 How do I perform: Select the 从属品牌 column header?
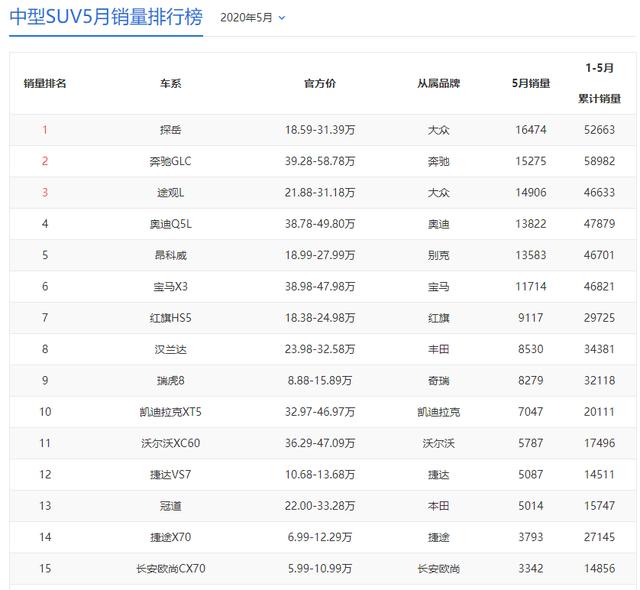click(438, 84)
